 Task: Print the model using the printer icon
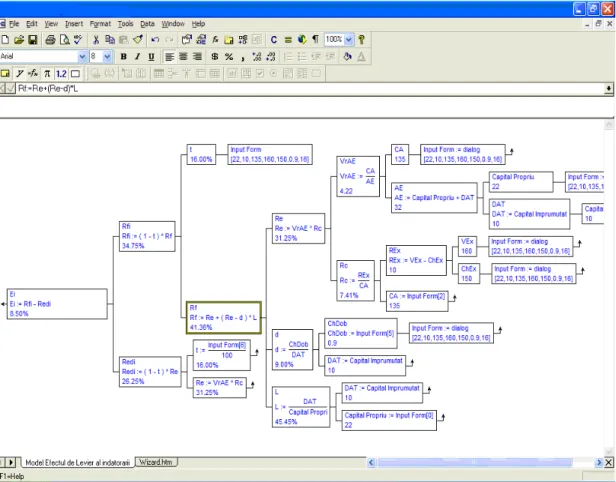click(50, 39)
